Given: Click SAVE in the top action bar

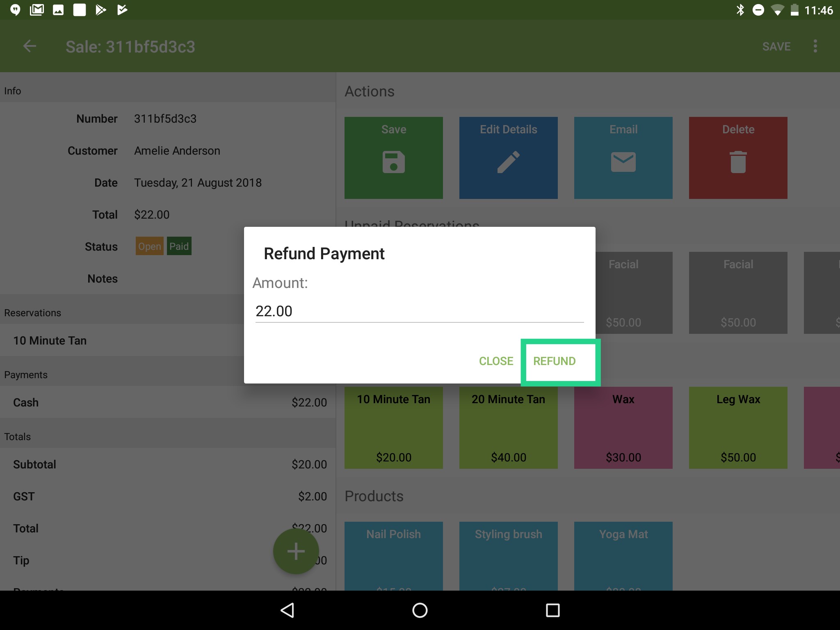Looking at the screenshot, I should point(776,46).
